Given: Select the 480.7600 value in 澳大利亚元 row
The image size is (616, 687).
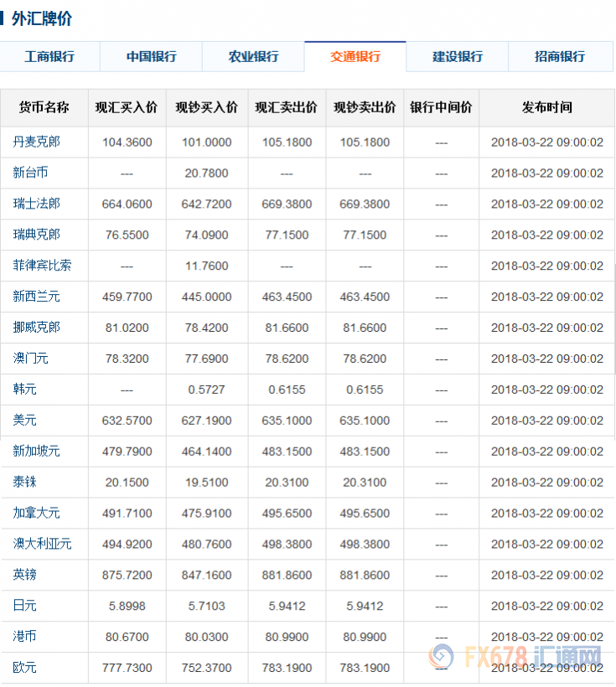Looking at the screenshot, I should coord(206,545).
